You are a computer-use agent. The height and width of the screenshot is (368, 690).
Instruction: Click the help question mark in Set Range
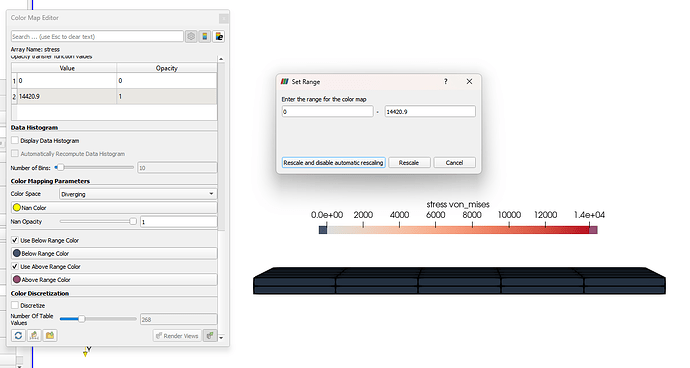(446, 81)
